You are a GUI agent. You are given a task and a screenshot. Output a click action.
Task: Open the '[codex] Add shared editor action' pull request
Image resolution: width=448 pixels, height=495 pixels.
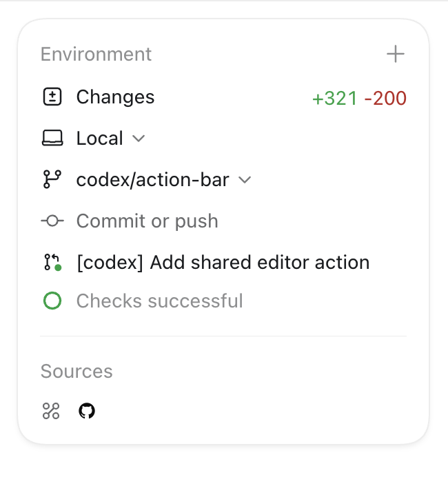(x=223, y=263)
